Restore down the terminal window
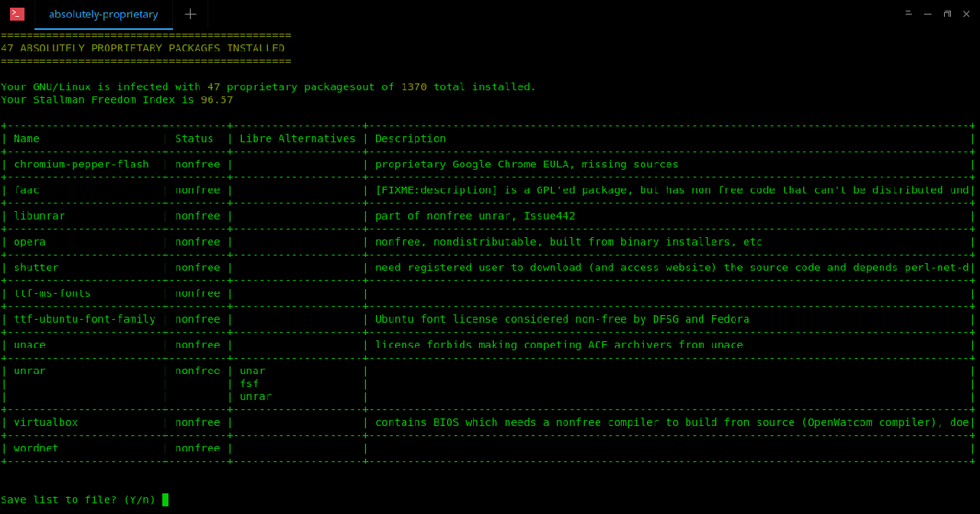Image resolution: width=980 pixels, height=514 pixels. click(947, 14)
